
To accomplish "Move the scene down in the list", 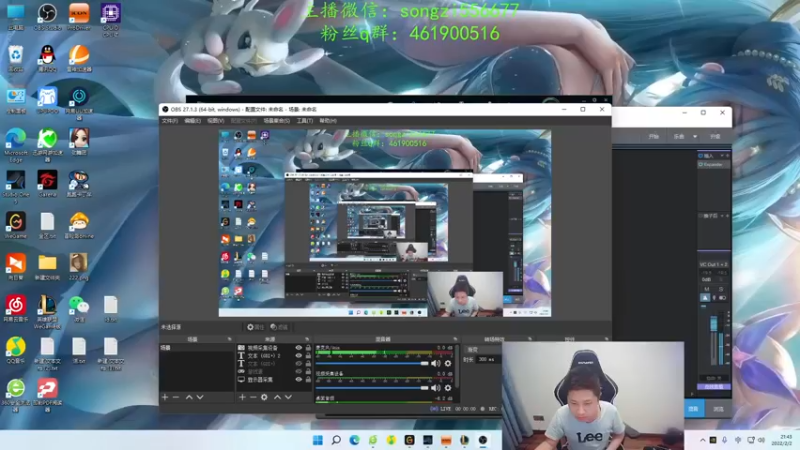I will click(200, 397).
